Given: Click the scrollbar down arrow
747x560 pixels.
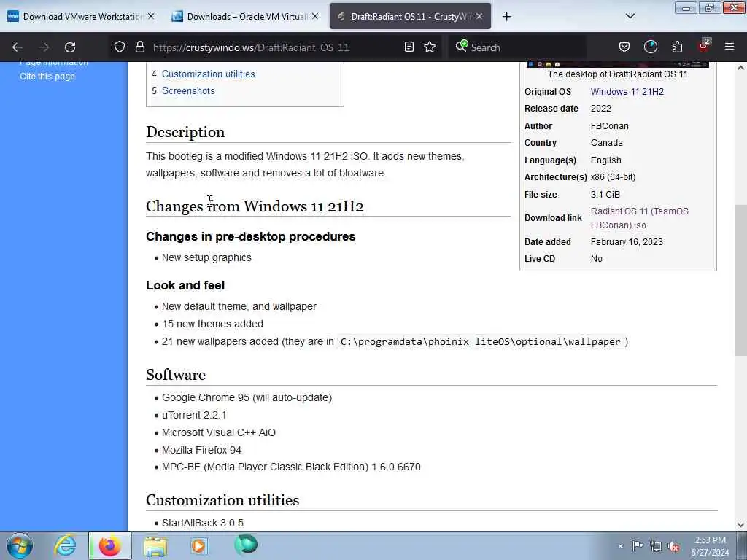Looking at the screenshot, I should pyautogui.click(x=740, y=525).
